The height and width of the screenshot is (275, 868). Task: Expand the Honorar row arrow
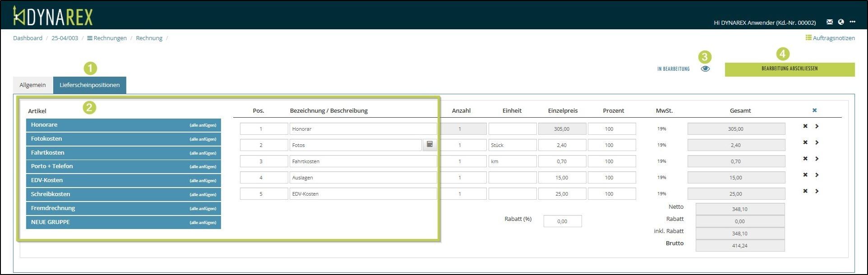pos(817,126)
